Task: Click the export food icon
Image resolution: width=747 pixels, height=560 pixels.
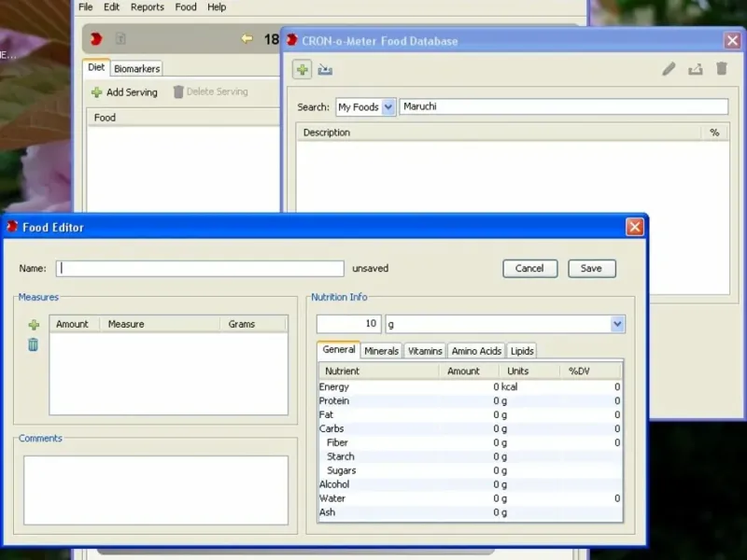Action: click(x=695, y=69)
